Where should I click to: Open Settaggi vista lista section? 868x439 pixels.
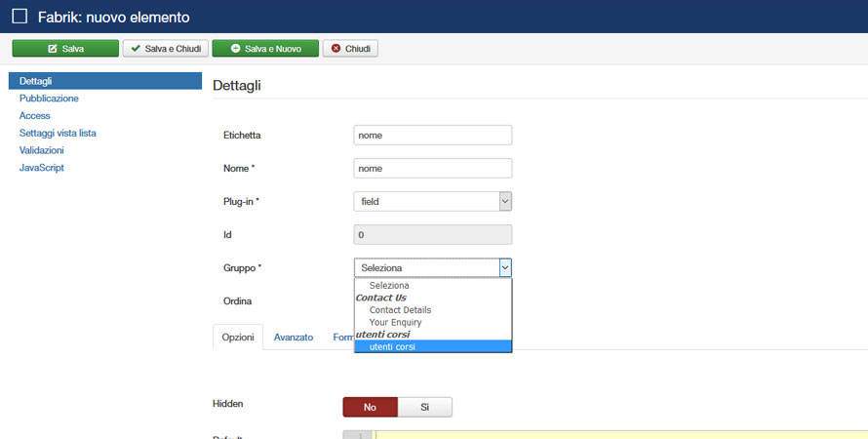pos(58,133)
